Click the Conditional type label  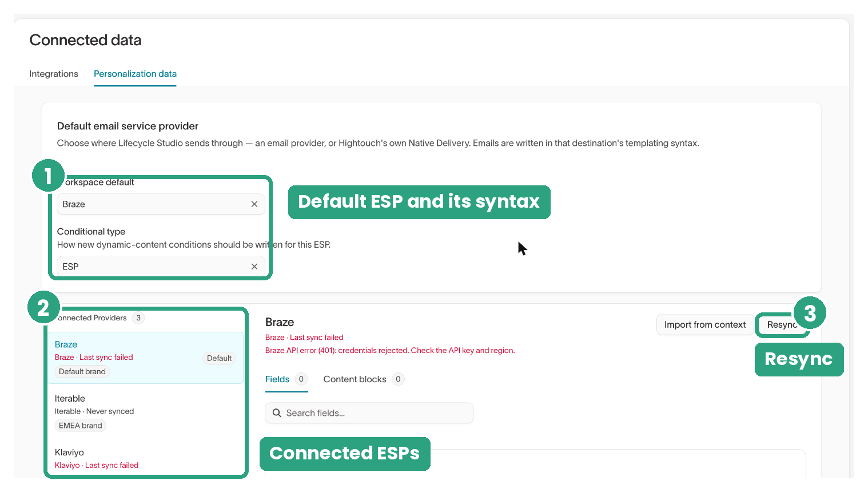click(x=91, y=232)
